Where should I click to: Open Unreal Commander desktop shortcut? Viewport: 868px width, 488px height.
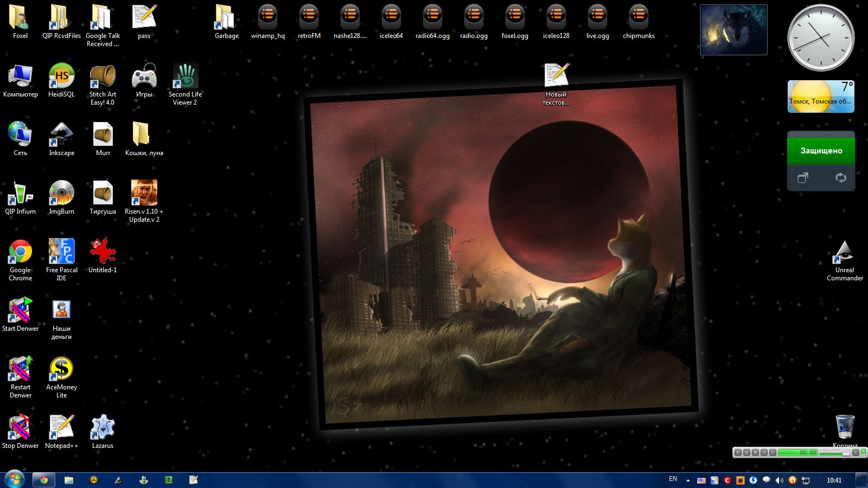click(845, 253)
